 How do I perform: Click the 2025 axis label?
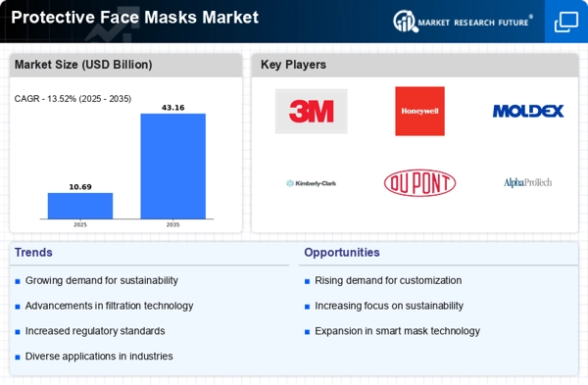tap(80, 224)
